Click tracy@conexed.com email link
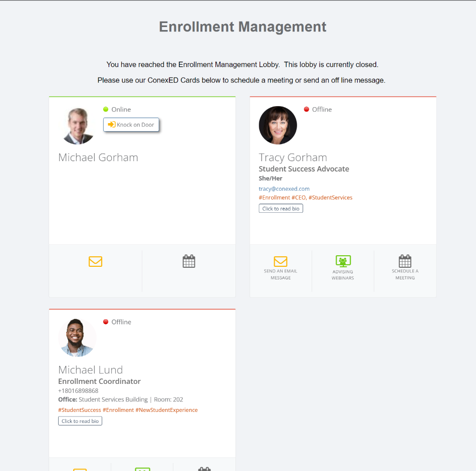The height and width of the screenshot is (471, 476). click(x=284, y=189)
